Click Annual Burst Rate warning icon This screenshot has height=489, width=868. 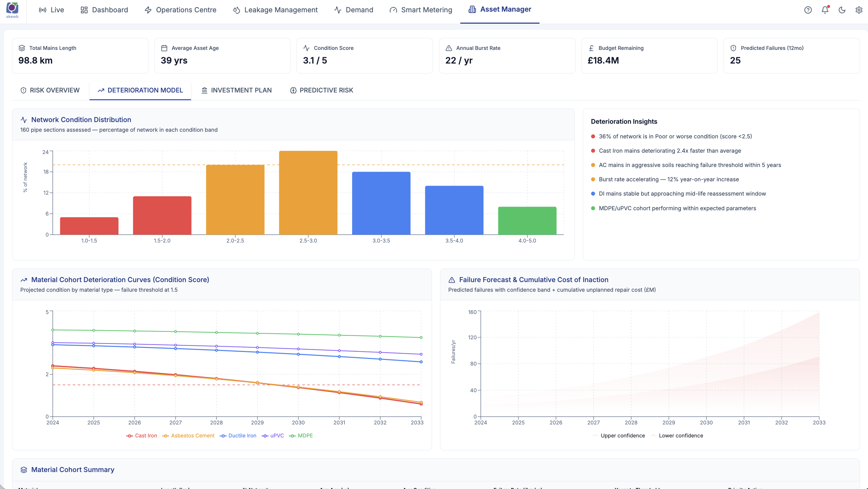point(449,48)
